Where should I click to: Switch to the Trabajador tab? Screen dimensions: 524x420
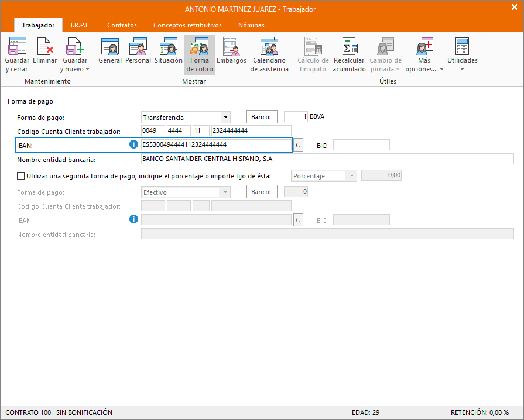coord(38,25)
